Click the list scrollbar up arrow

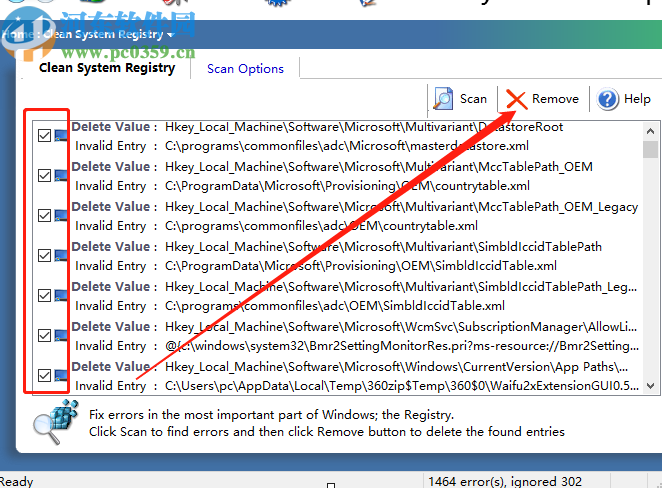click(651, 131)
